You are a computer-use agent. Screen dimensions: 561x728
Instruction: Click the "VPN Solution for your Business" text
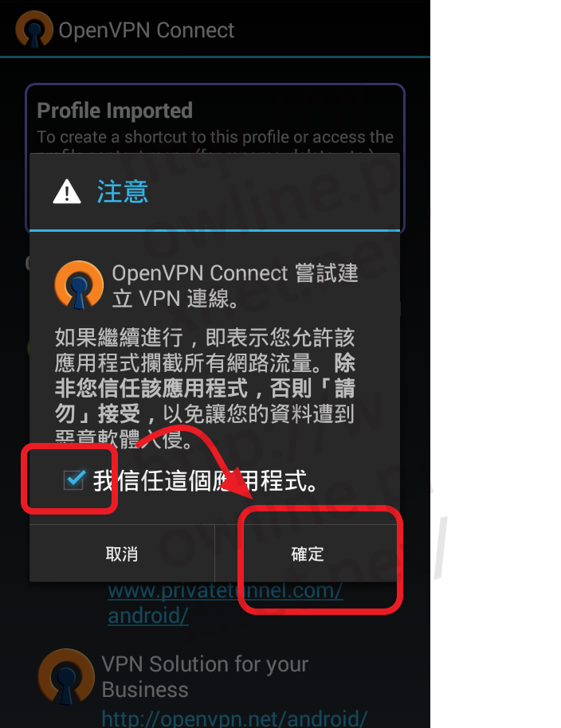click(x=205, y=676)
